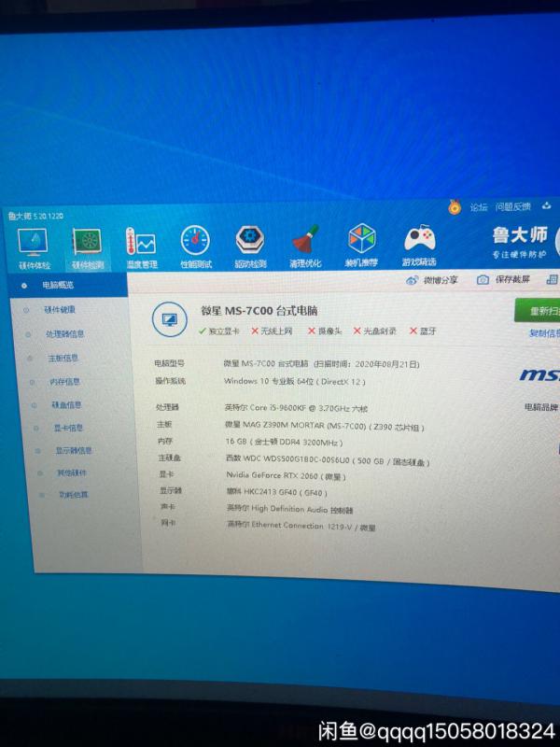Image resolution: width=560 pixels, height=747 pixels.
Task: Click the title 微星 MS-7C00 台式电脑
Action: [x=259, y=311]
